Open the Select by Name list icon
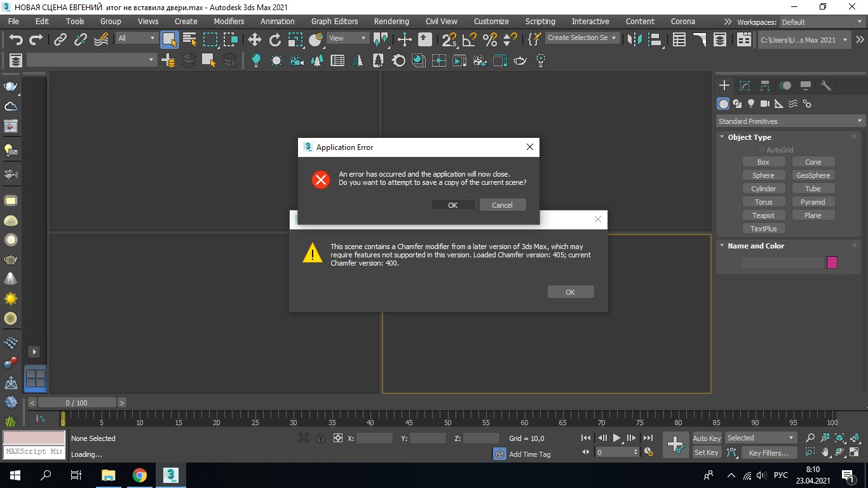This screenshot has height=488, width=868. 189,39
